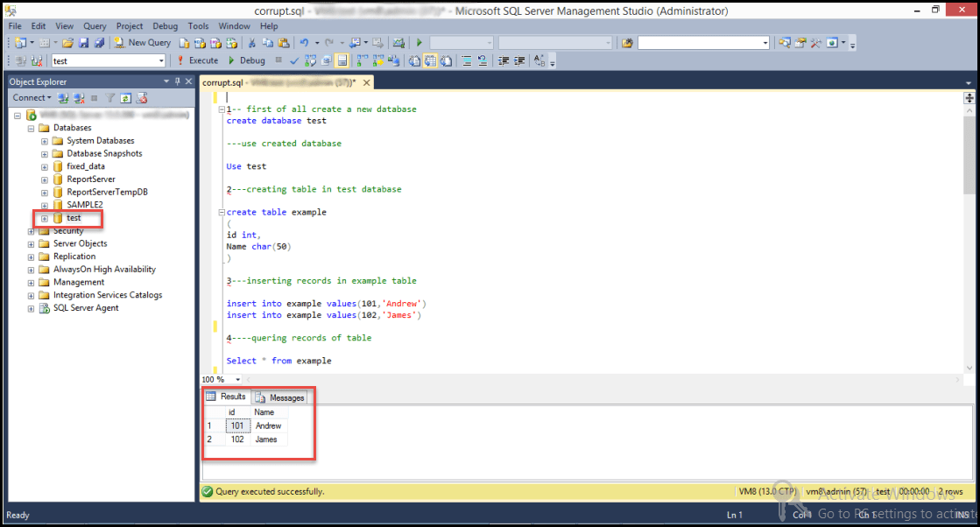Click the Object Explorer filter icon
Screen dimensions: 980x527
click(x=110, y=97)
